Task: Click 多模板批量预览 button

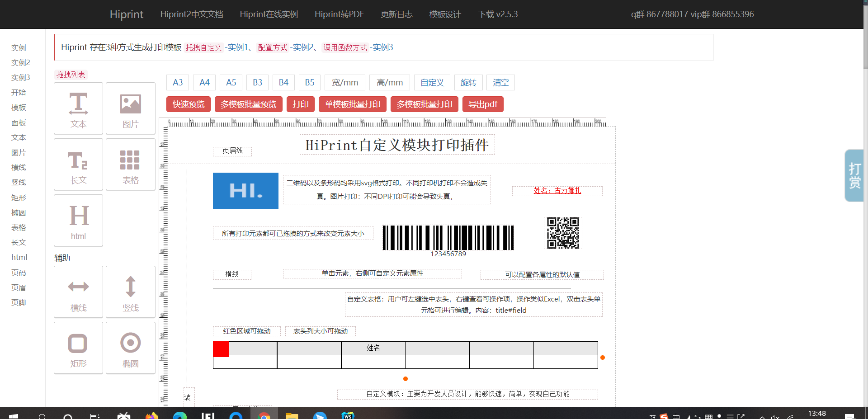Action: click(x=249, y=104)
